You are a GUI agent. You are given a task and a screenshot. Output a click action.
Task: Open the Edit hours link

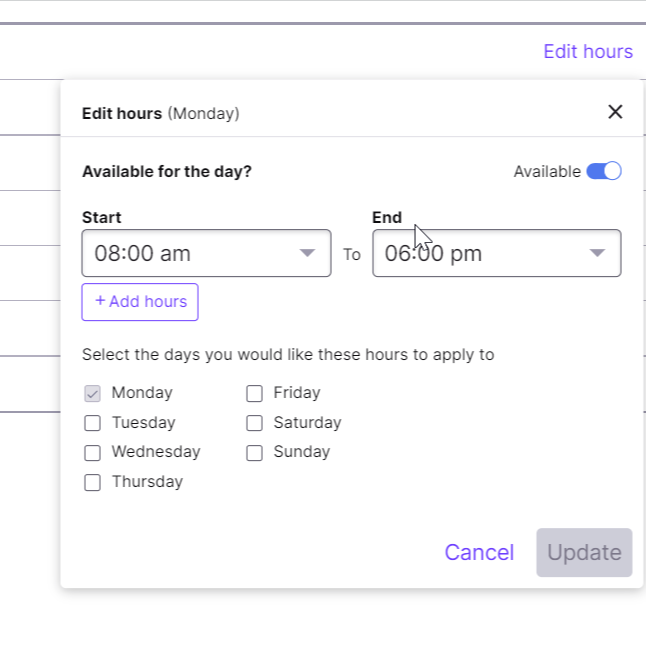point(588,51)
